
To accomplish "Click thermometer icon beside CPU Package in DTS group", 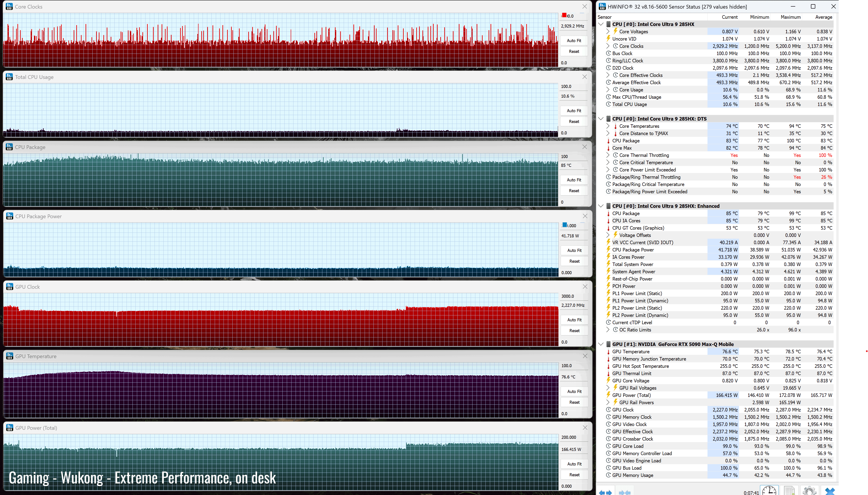I will pos(608,141).
